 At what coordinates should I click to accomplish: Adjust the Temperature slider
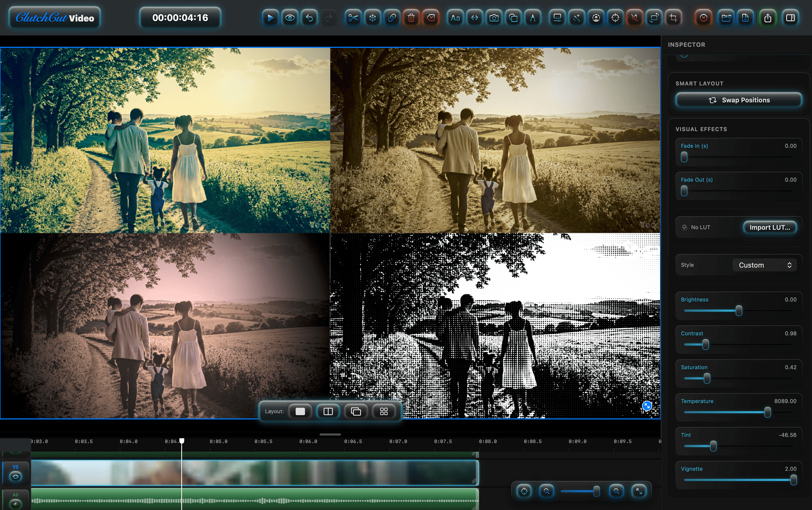(x=738, y=412)
